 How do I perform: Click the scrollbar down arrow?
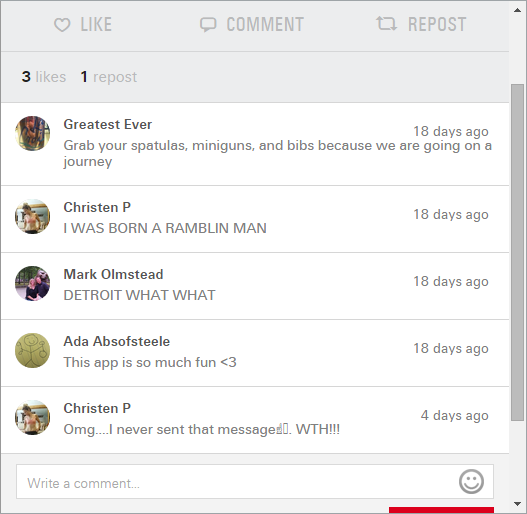(x=518, y=504)
